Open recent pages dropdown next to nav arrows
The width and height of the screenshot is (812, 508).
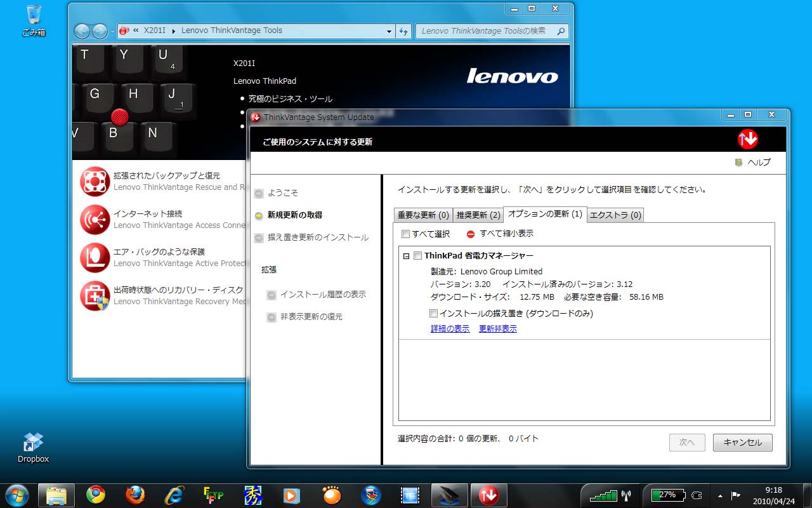pyautogui.click(x=112, y=31)
